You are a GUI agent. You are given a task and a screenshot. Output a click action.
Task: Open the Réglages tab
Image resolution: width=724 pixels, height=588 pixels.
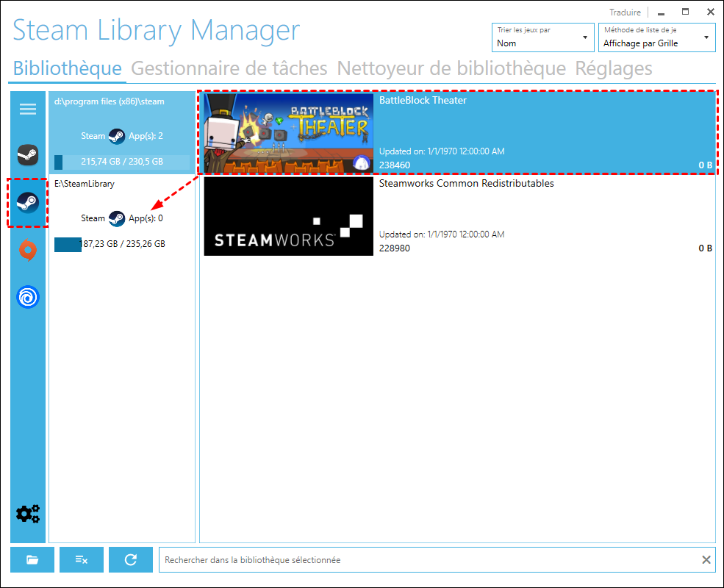[613, 68]
